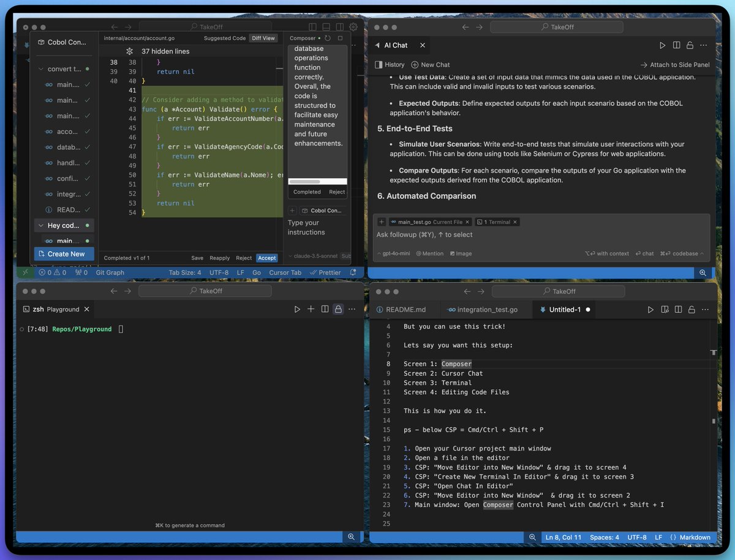Viewport: 735px width, 560px height.
Task: Open remote window icon in Composer window status bar
Action: click(x=24, y=272)
